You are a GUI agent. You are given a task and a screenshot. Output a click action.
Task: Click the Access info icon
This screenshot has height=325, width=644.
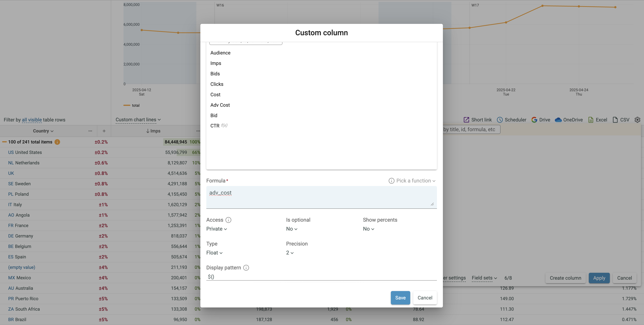[x=228, y=220]
